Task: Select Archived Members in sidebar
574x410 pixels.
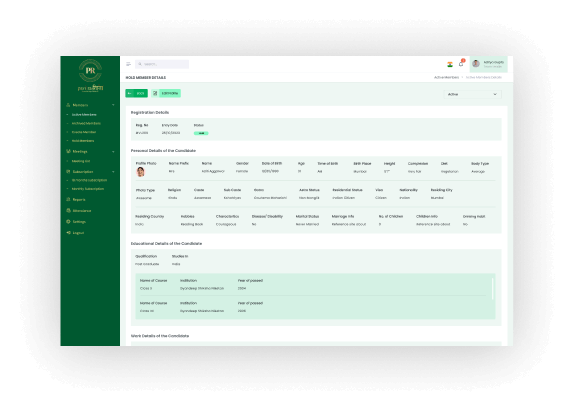Action: click(86, 123)
